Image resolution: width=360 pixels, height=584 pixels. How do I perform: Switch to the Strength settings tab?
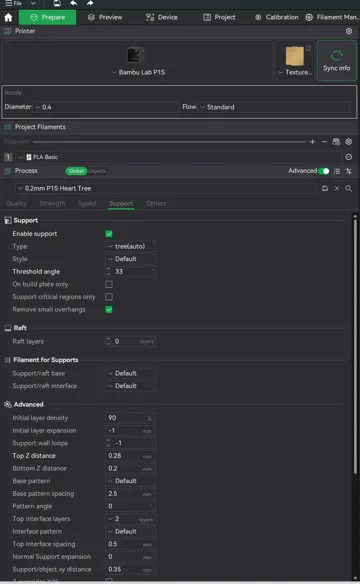[x=52, y=203]
